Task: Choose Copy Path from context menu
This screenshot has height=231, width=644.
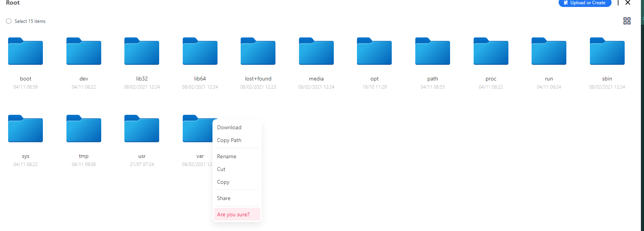Action: 237,140
